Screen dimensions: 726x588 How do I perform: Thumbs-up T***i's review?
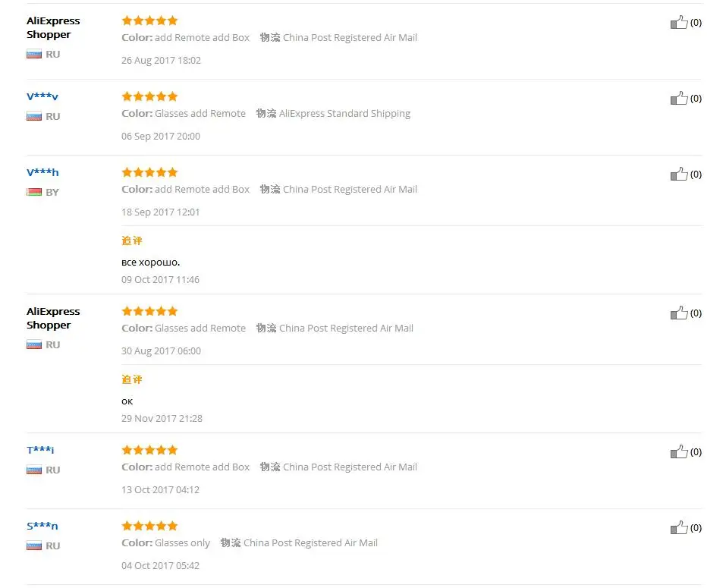pos(679,452)
